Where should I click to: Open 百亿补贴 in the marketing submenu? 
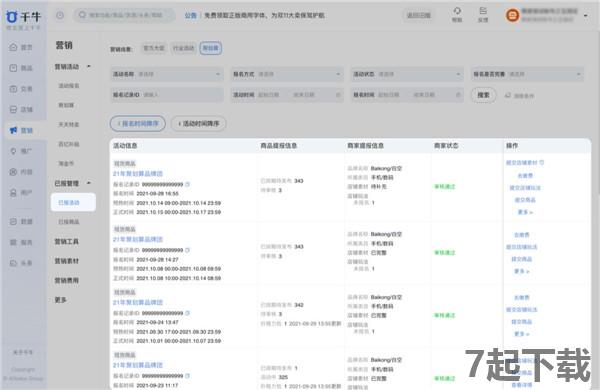69,144
